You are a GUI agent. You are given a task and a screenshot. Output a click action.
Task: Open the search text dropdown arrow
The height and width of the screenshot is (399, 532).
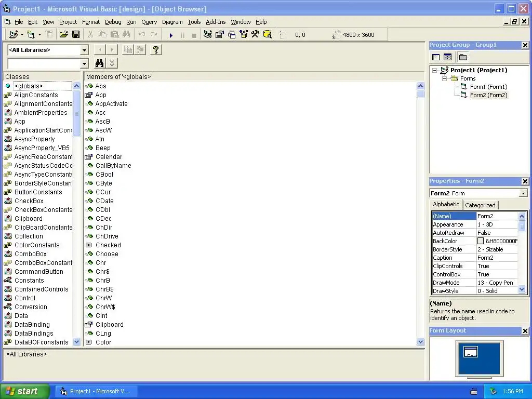(x=84, y=63)
